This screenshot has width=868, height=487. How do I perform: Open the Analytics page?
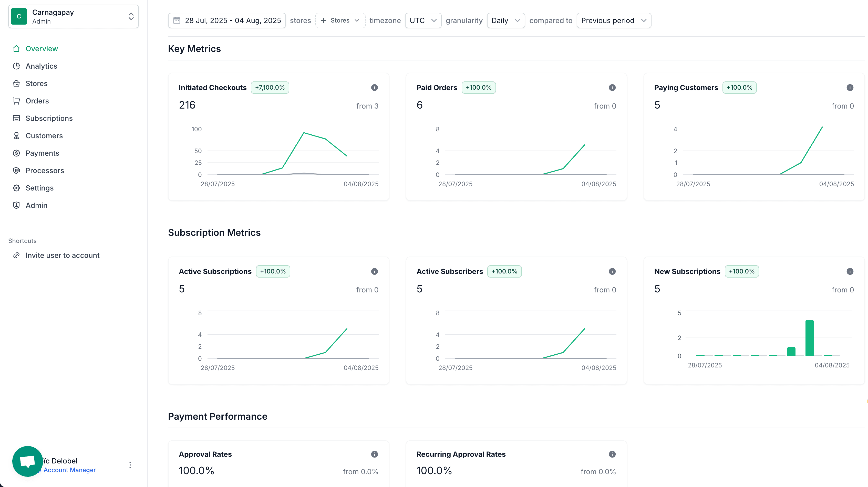41,66
